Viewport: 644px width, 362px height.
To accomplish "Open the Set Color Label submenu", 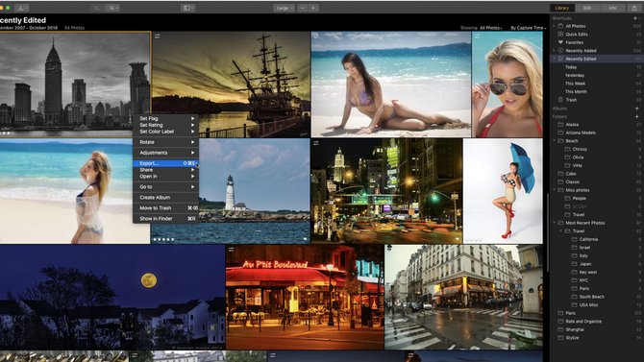I will pos(166,132).
